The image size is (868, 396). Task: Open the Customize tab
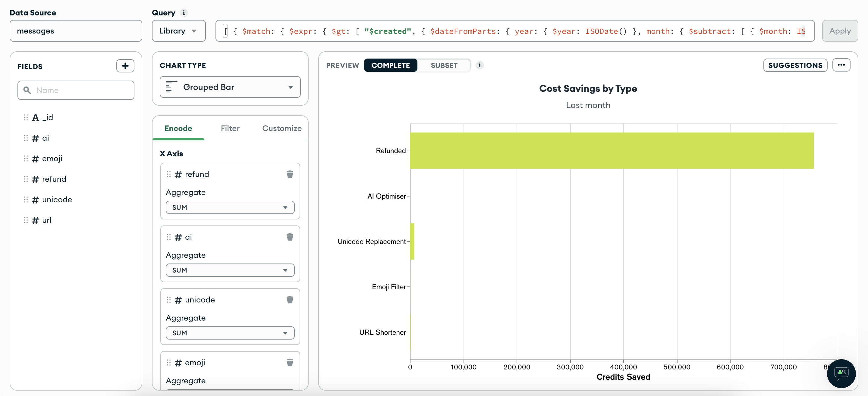(x=282, y=128)
